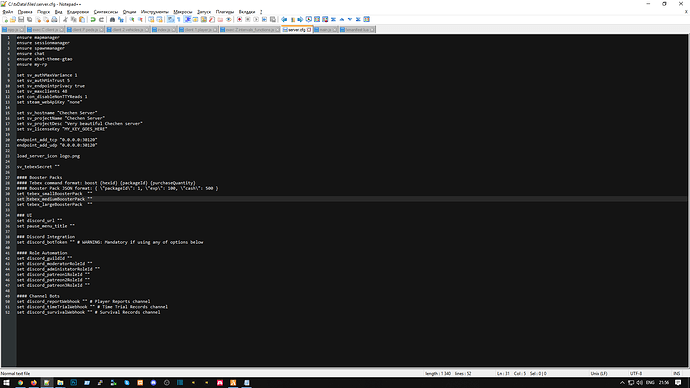The width and height of the screenshot is (690, 388).
Task: Print the document using the printer icon
Action: pyautogui.click(x=54, y=19)
